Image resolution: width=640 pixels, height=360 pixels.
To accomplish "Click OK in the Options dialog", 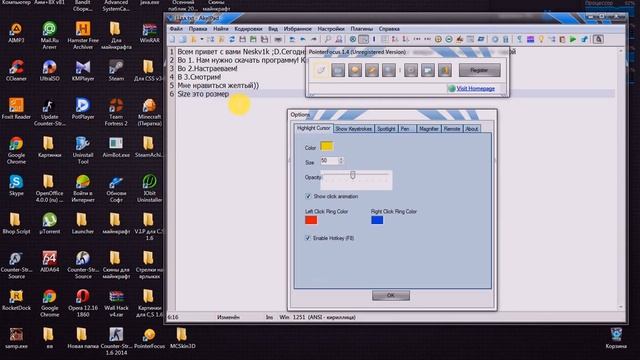I will [x=391, y=295].
